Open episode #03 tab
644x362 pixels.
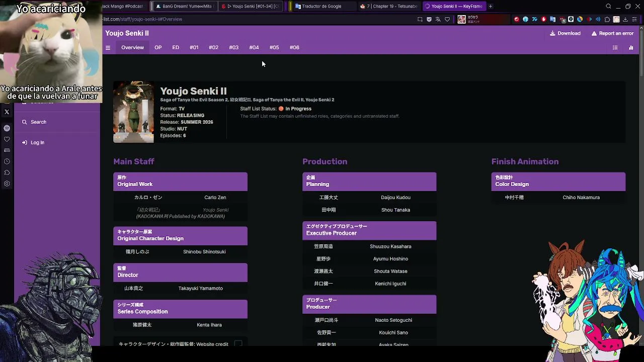[x=233, y=48]
